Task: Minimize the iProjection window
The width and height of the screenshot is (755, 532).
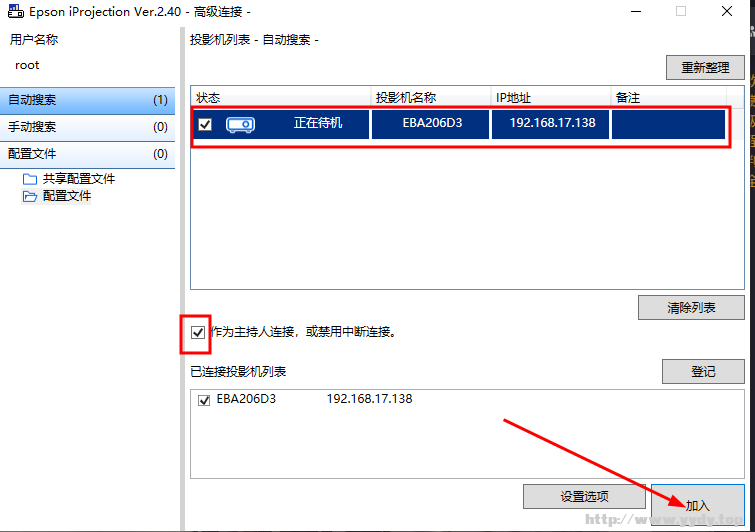Action: pyautogui.click(x=636, y=12)
